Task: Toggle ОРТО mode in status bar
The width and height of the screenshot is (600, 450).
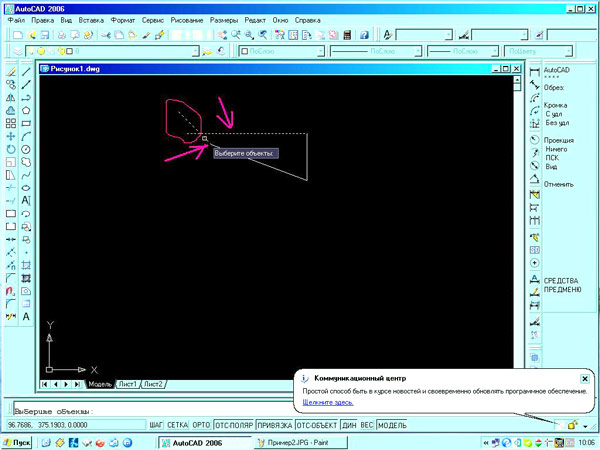Action: coord(201,425)
